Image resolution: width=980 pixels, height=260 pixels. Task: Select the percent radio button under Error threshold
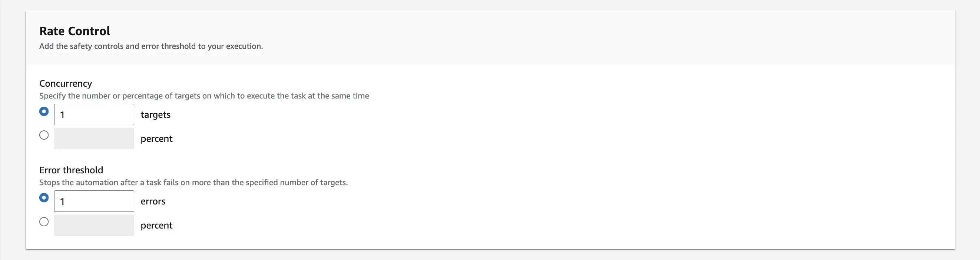click(44, 221)
